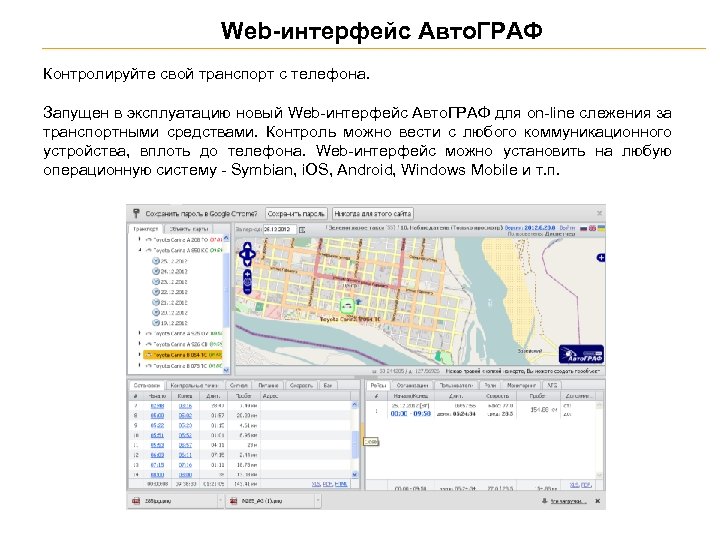Click the 05:00 start time link in row 8
This screenshot has width=720, height=540.
pos(157,416)
